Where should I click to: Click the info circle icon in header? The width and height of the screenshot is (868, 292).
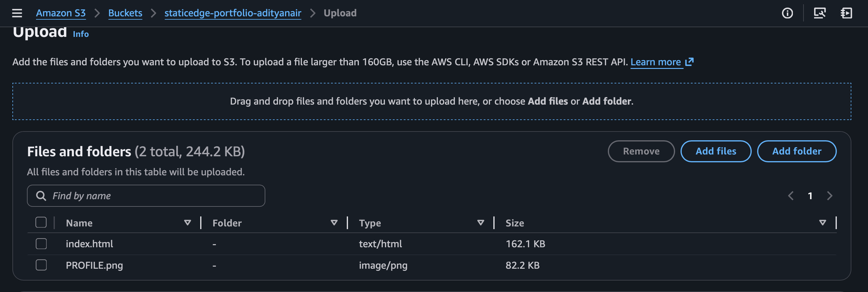pyautogui.click(x=787, y=13)
